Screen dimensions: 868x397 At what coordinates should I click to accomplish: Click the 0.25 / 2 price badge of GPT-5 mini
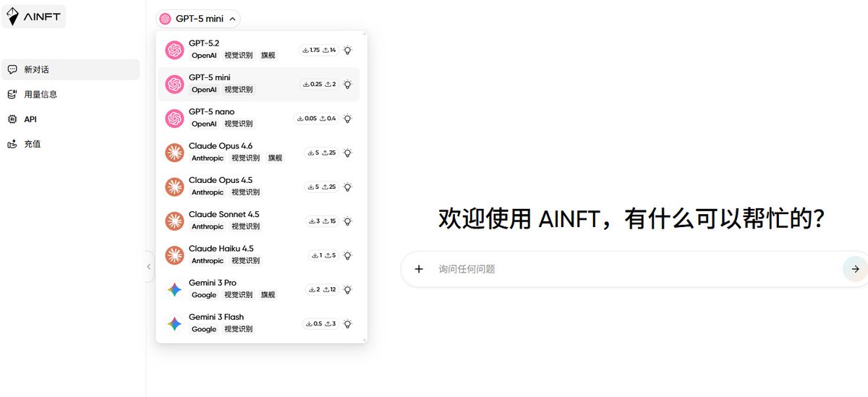point(319,84)
